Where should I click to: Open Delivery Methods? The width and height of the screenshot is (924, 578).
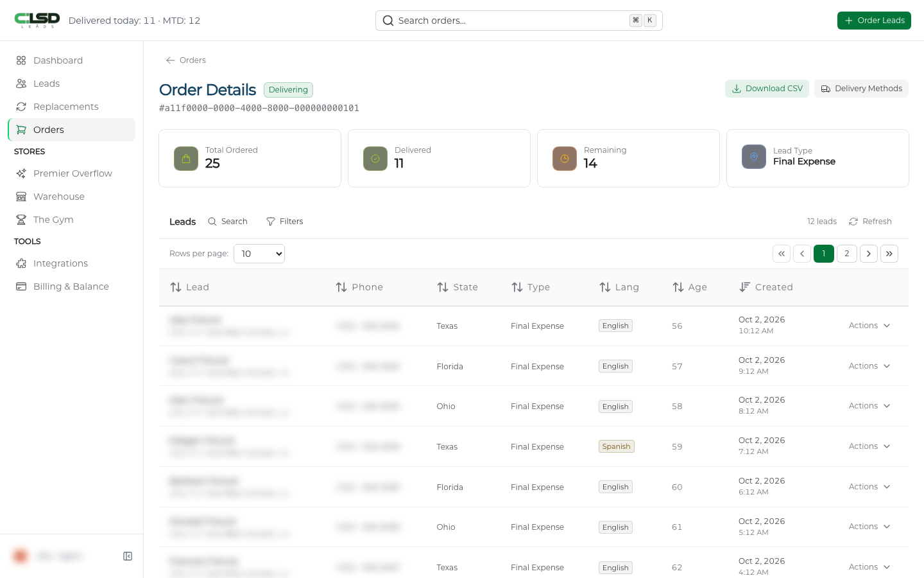click(x=861, y=89)
